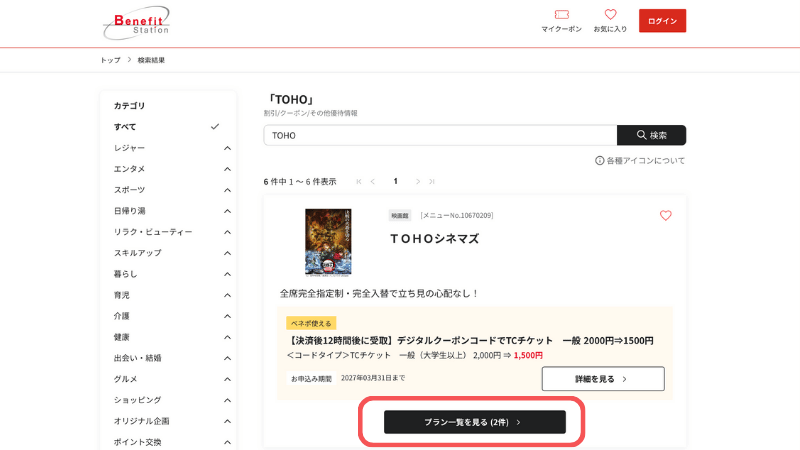Image resolution: width=800 pixels, height=450 pixels.
Task: Expand the ポイント交換 category chevron
Action: pos(228,442)
